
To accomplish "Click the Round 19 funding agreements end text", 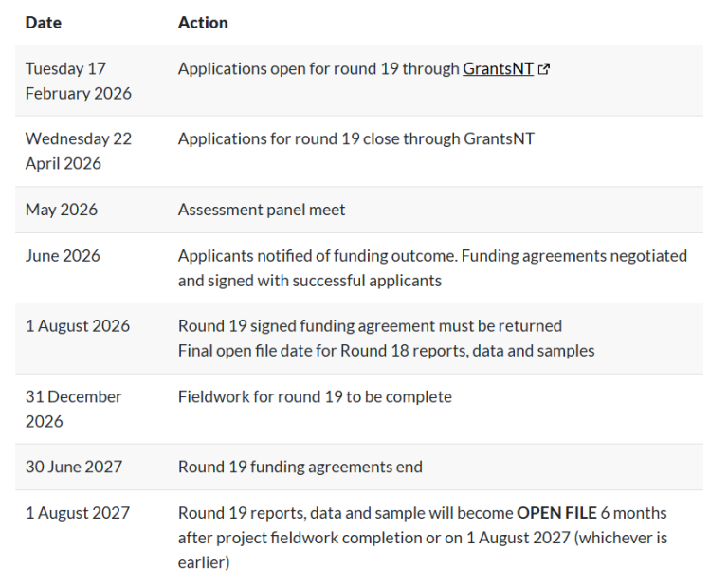I will 300,467.
